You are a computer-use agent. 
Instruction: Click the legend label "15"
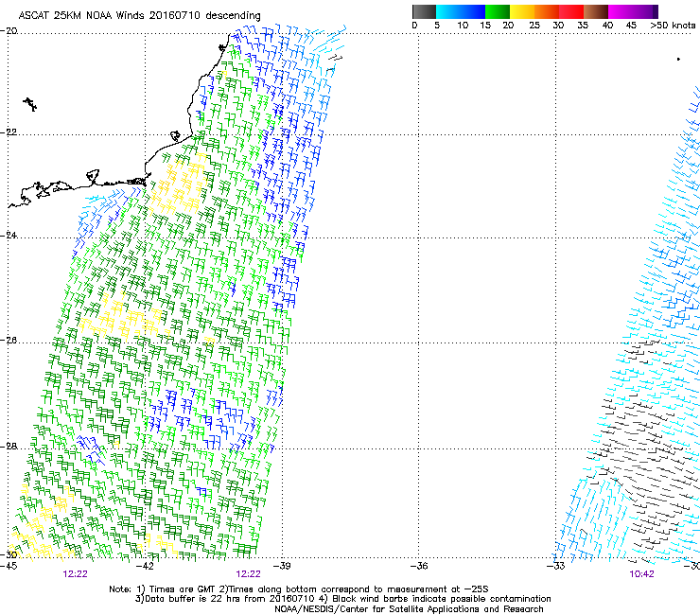coord(485,26)
